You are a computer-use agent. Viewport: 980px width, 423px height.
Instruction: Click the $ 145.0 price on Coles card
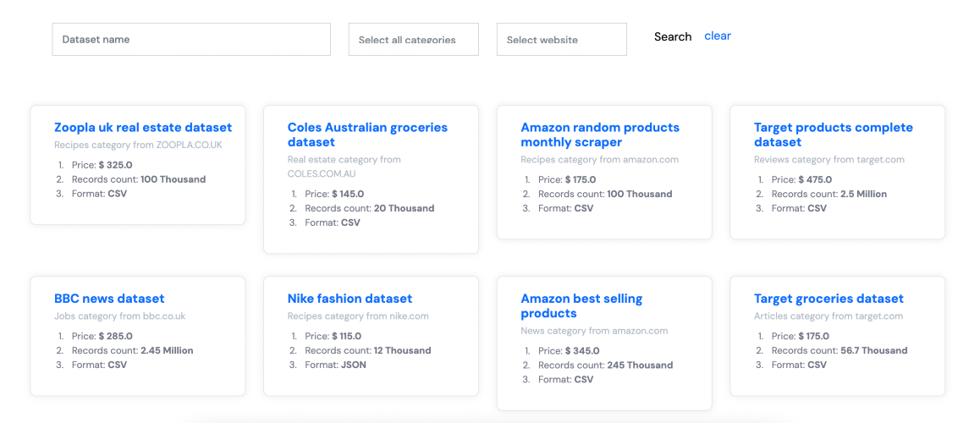[x=348, y=195]
